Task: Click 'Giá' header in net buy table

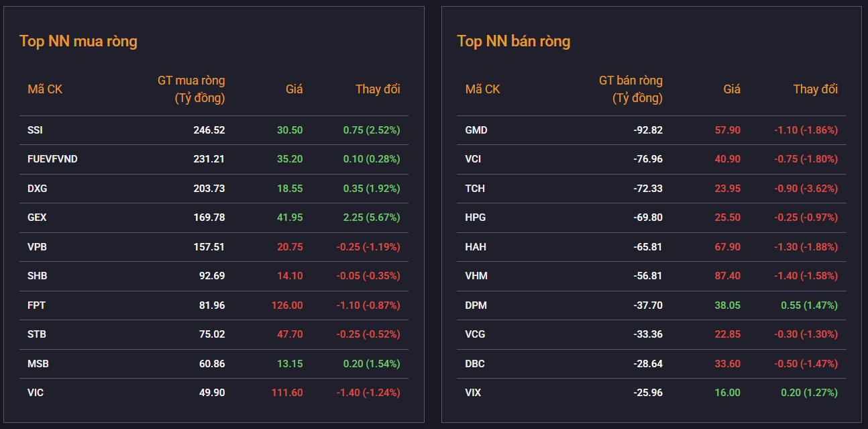Action: click(x=294, y=89)
